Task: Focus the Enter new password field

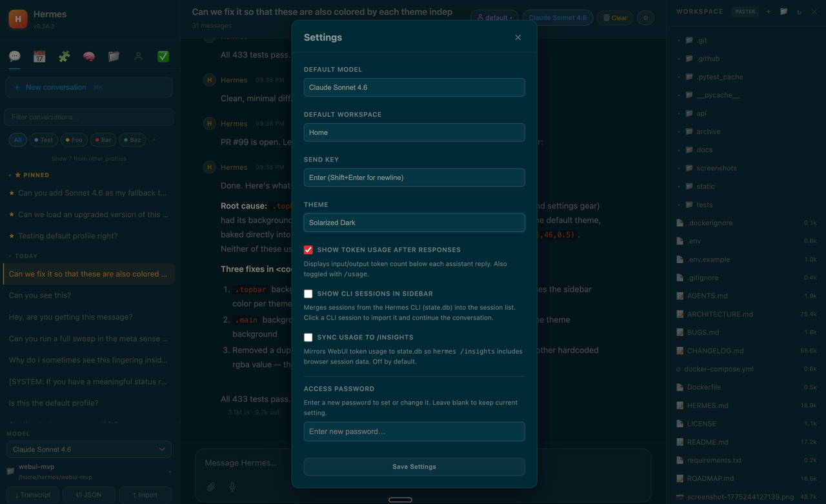Action: pyautogui.click(x=414, y=431)
